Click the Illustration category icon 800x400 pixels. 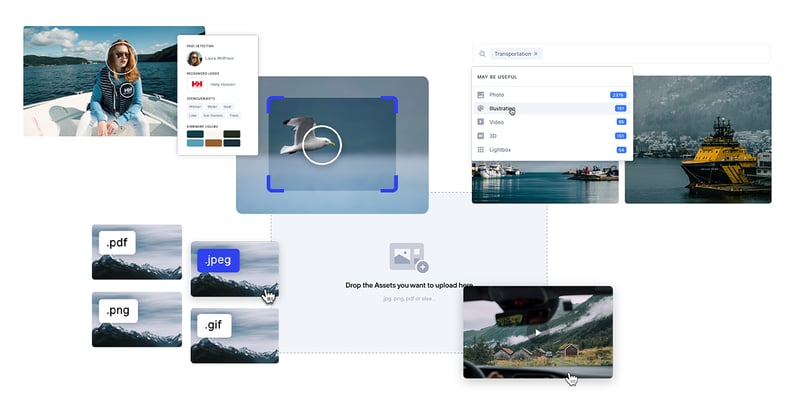pyautogui.click(x=481, y=108)
